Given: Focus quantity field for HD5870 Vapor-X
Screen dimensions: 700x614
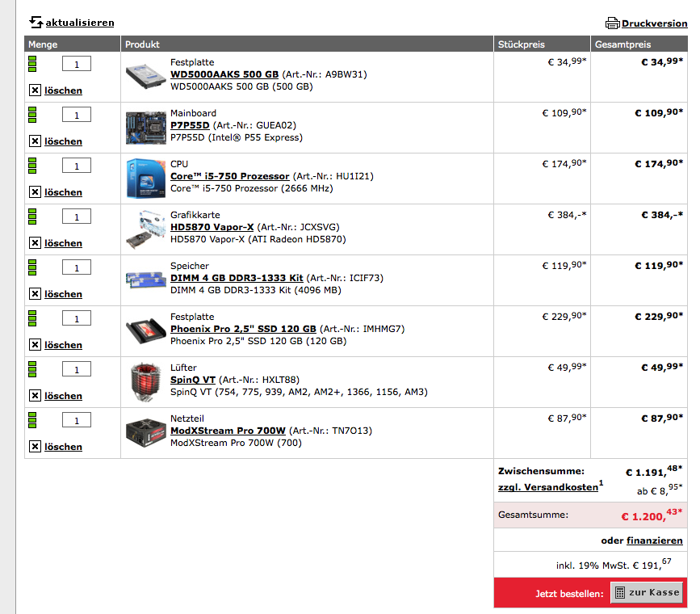Looking at the screenshot, I should (x=77, y=217).
